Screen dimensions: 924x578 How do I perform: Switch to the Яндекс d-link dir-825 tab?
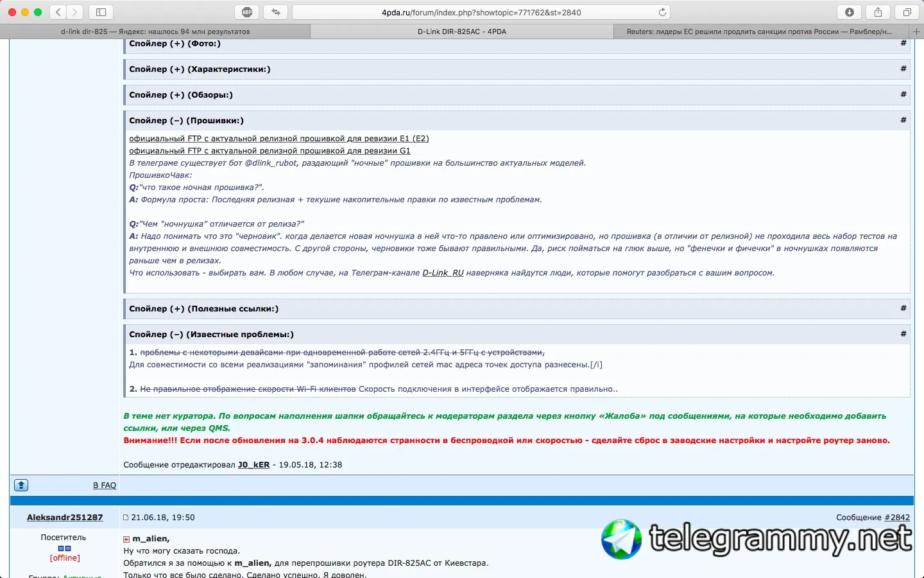(155, 31)
